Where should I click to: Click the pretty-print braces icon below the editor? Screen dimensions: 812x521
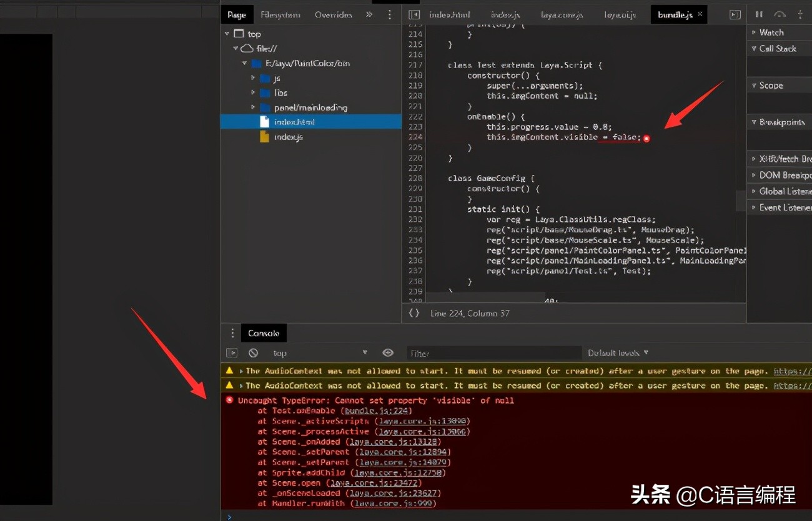coord(413,313)
